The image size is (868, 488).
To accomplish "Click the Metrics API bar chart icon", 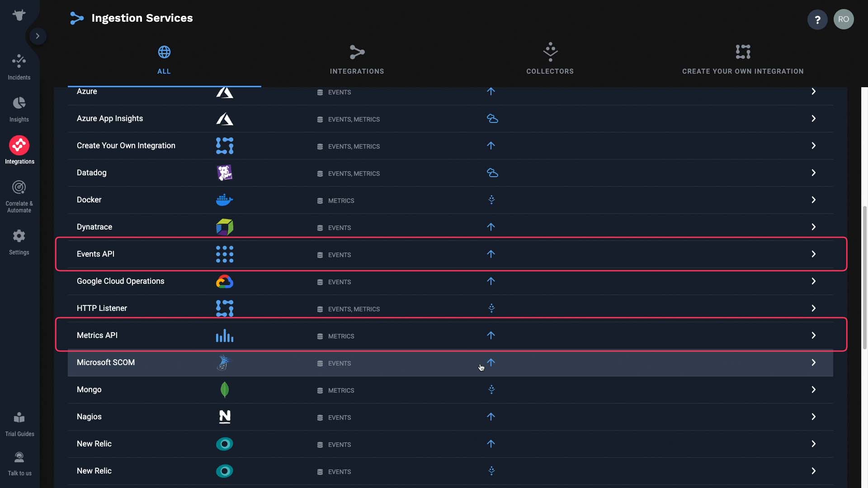I will coord(225,335).
